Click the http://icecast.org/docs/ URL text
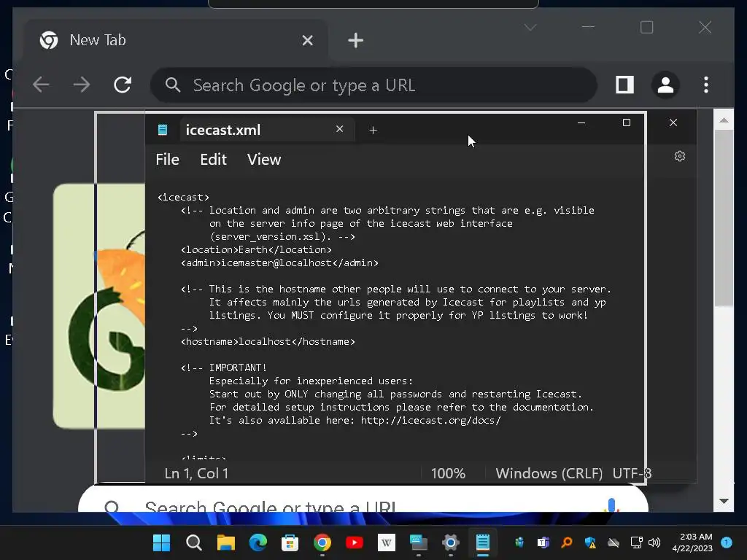 coord(430,421)
